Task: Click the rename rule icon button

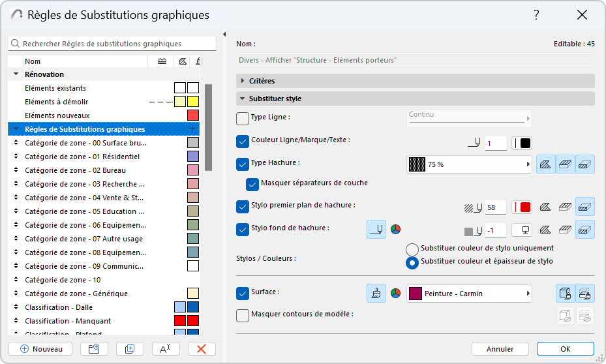Action: (x=166, y=349)
